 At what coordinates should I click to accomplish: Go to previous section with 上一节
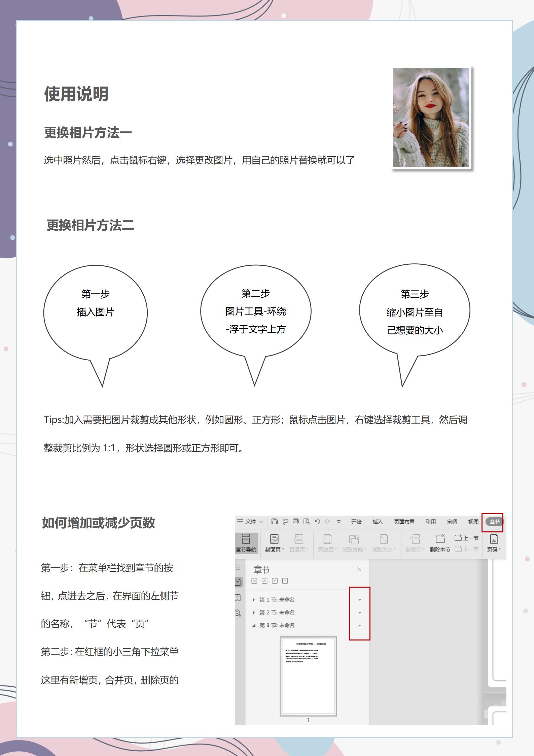click(466, 538)
